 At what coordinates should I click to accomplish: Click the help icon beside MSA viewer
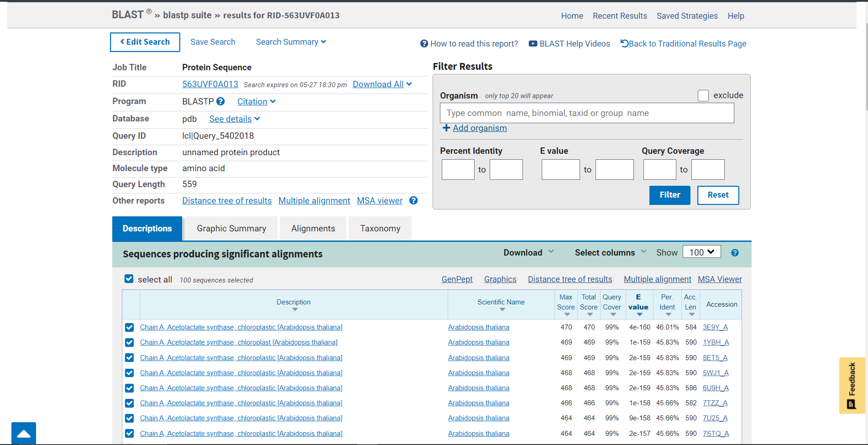click(413, 200)
